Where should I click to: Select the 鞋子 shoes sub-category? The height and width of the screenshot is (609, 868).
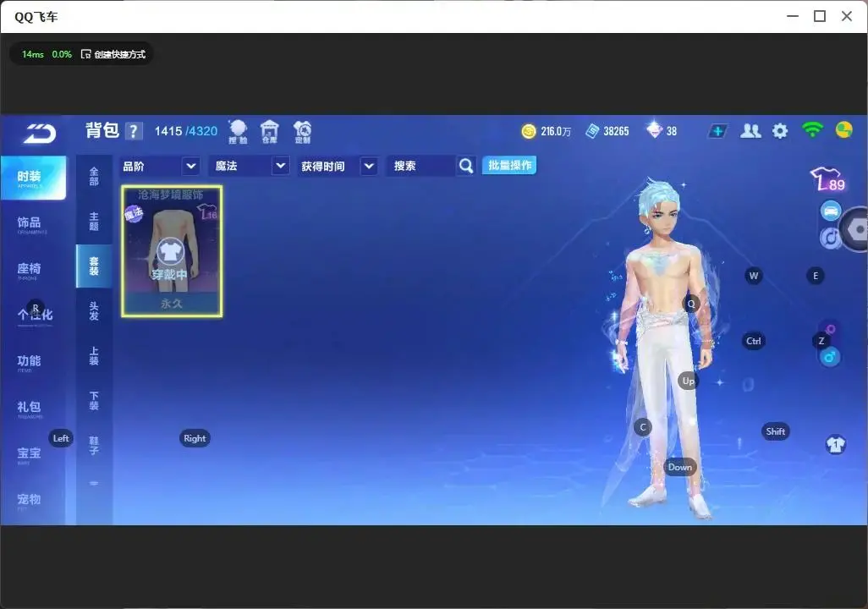coord(94,446)
